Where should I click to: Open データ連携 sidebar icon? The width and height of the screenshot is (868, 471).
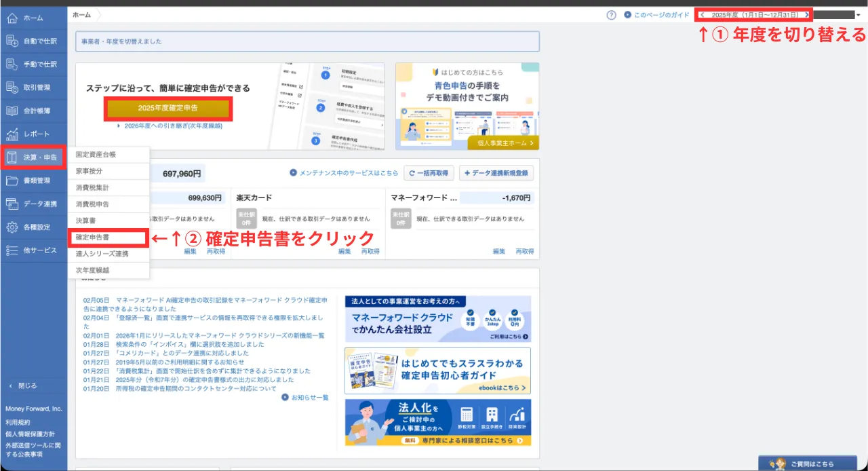pos(12,204)
